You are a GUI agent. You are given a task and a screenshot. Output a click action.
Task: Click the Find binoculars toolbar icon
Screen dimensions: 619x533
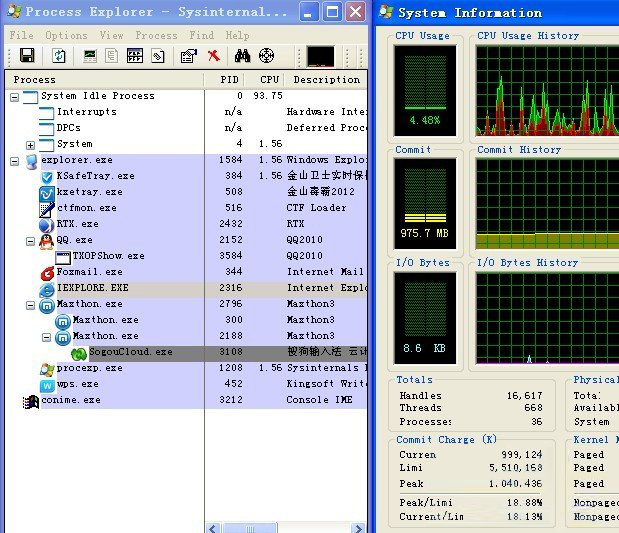[x=242, y=56]
